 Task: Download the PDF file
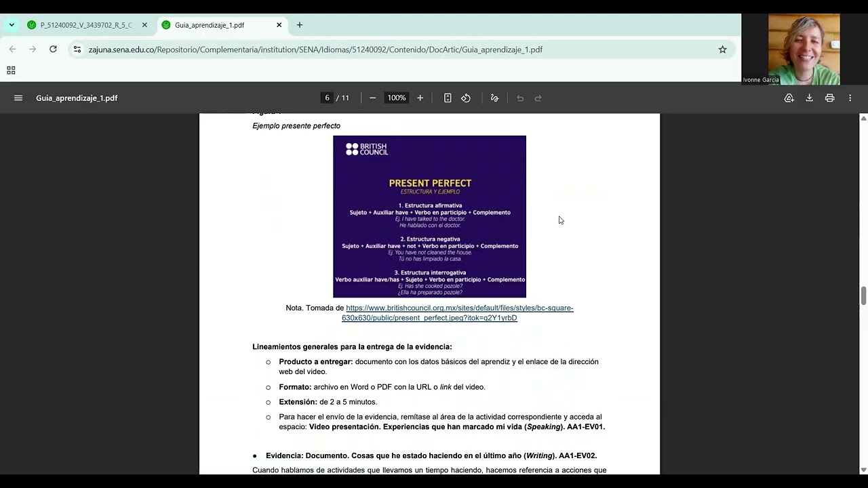(x=809, y=98)
